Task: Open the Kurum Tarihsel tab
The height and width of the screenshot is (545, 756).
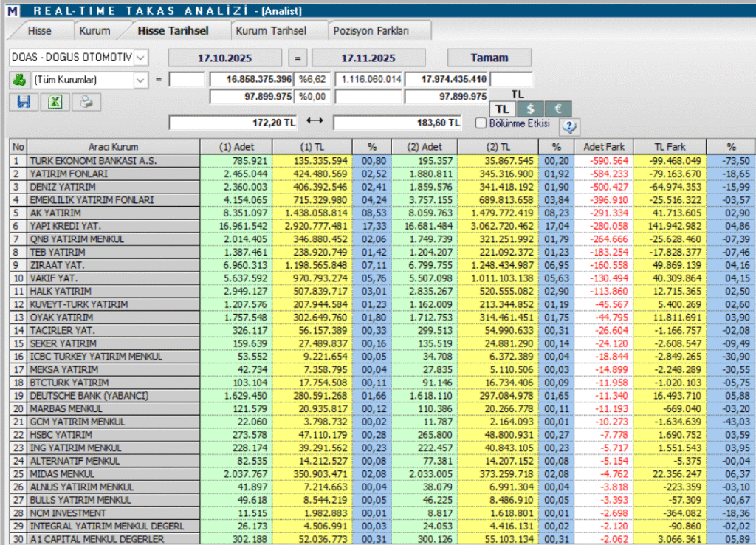Action: 271,31
